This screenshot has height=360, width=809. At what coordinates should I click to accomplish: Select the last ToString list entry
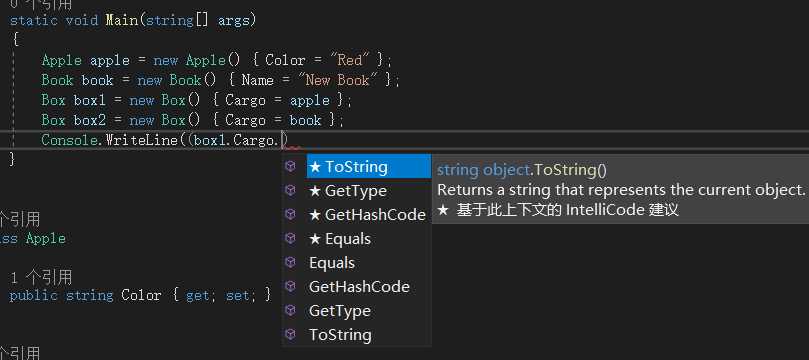368,335
